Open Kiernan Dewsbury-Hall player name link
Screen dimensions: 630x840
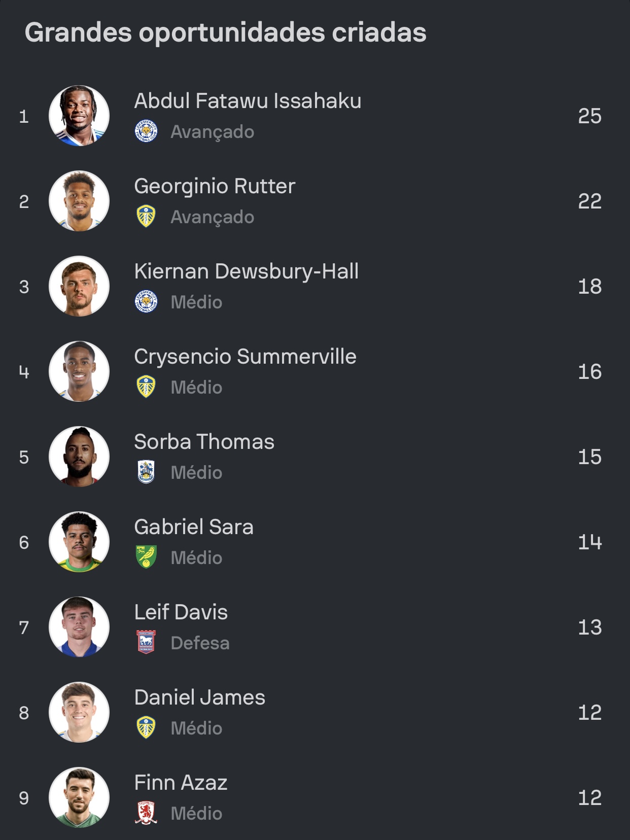tap(247, 271)
